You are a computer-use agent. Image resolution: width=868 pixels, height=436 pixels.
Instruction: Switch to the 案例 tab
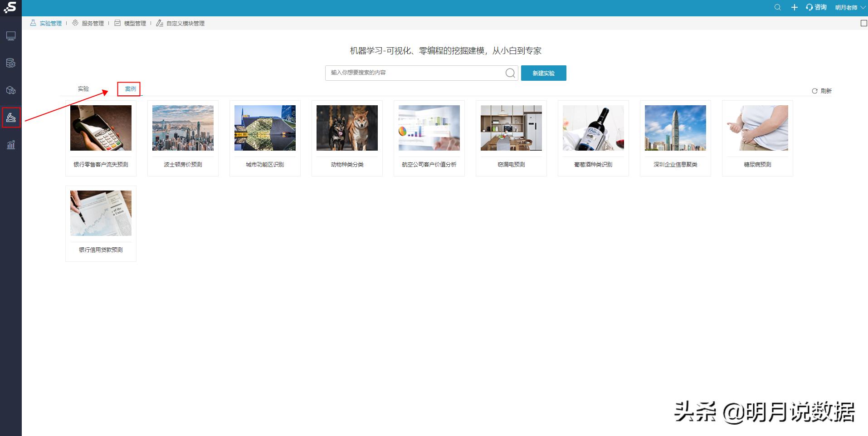pyautogui.click(x=130, y=89)
